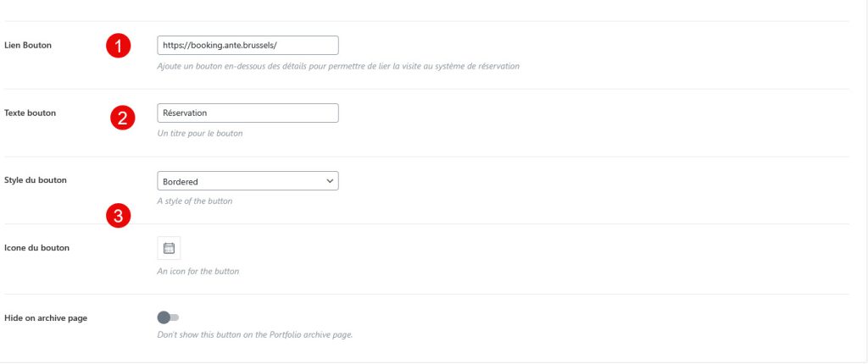
Task: Select the Style du bouton label
Action: 36,180
